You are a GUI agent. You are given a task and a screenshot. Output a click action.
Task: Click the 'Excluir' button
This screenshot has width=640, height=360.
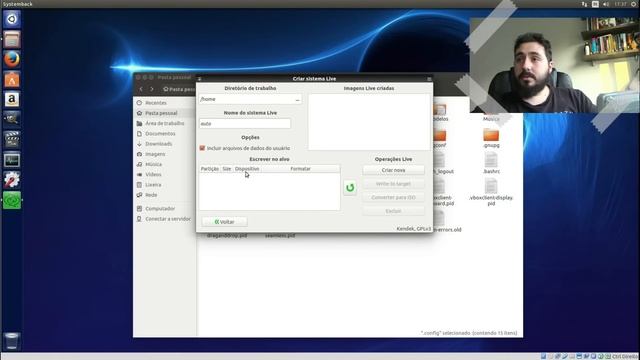click(x=393, y=211)
